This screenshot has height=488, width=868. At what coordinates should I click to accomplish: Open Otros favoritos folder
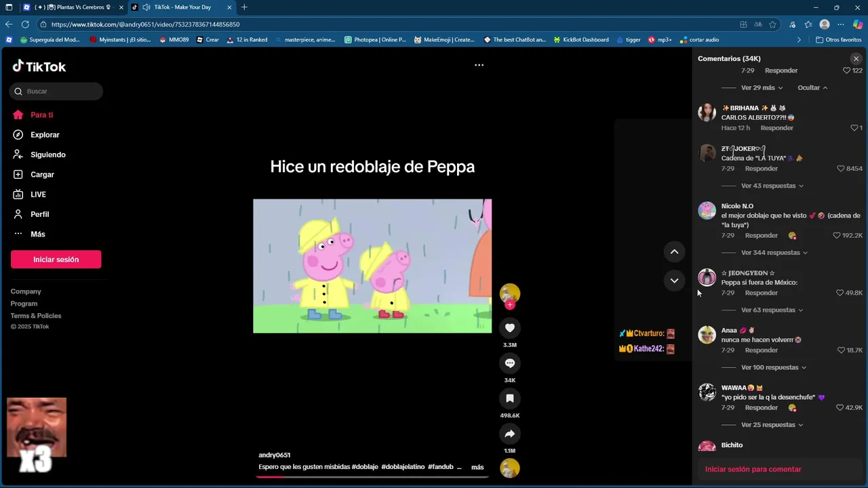pos(838,40)
